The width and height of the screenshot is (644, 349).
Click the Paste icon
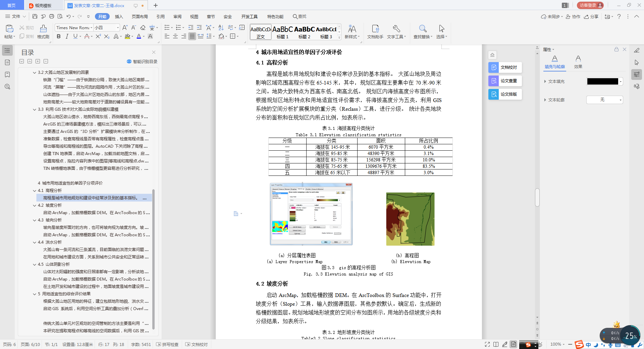pyautogui.click(x=9, y=29)
